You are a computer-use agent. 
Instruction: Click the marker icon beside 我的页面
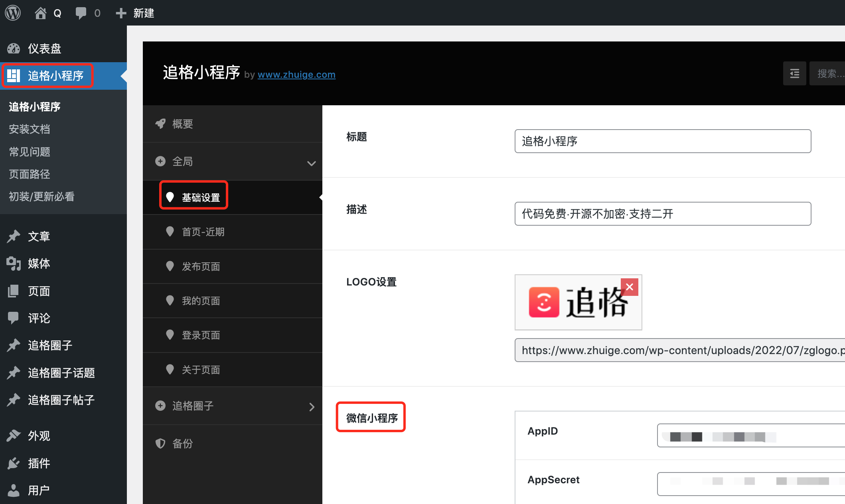point(170,301)
